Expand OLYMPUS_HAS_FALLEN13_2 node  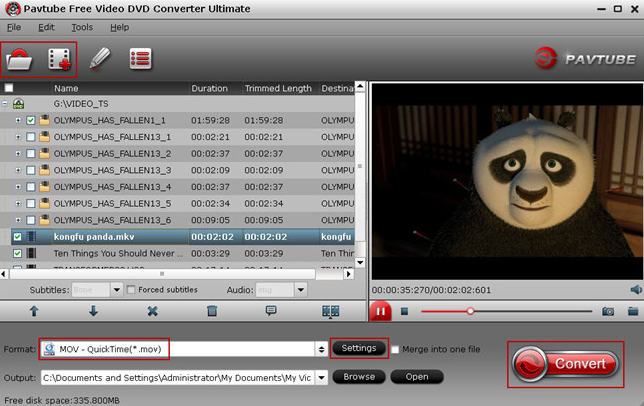(18, 154)
